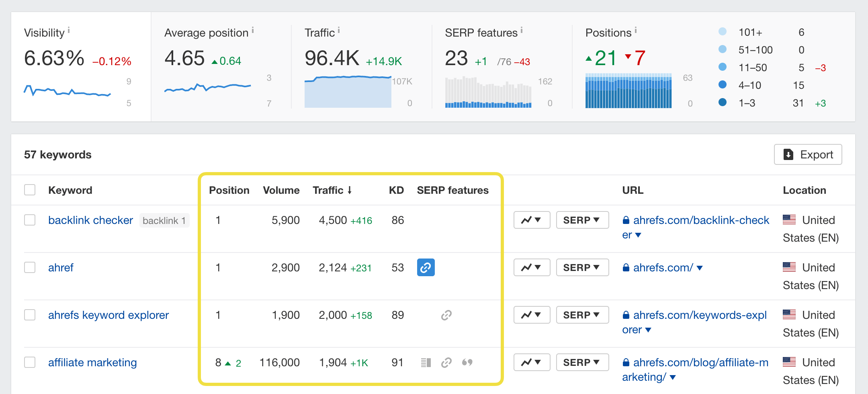Click the blue link SERP feature icon for ahref
The width and height of the screenshot is (868, 394).
[426, 267]
